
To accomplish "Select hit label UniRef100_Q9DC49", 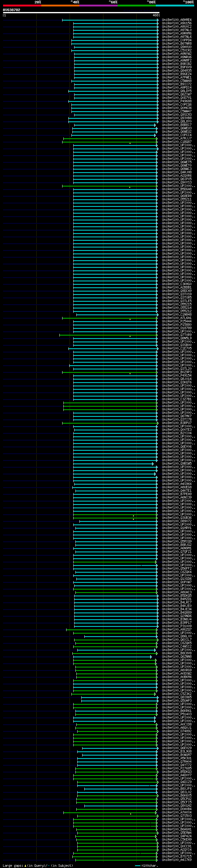I will (176, 291).
